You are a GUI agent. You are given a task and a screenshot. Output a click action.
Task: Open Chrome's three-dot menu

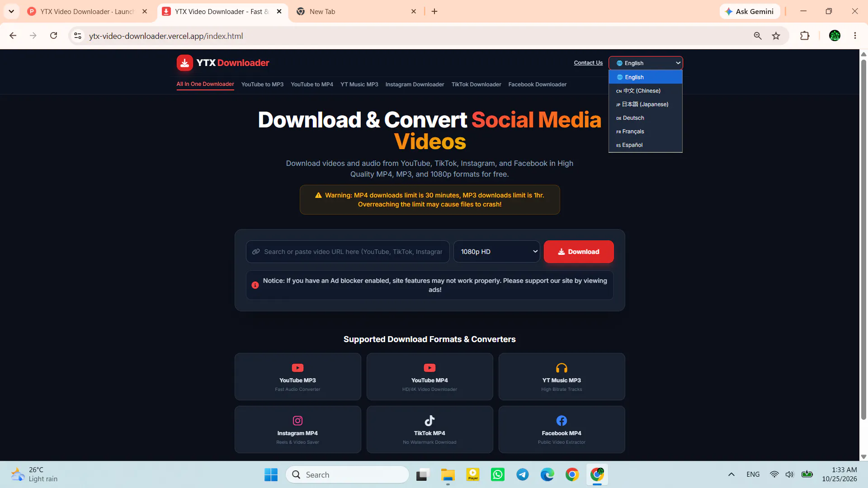855,36
